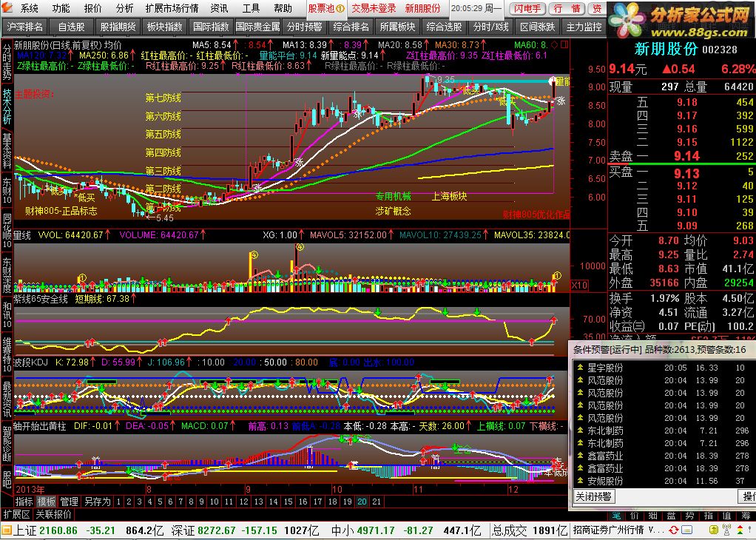This screenshot has height=540, width=756.
Task: Click 另存为 to save template
Action: click(x=97, y=502)
